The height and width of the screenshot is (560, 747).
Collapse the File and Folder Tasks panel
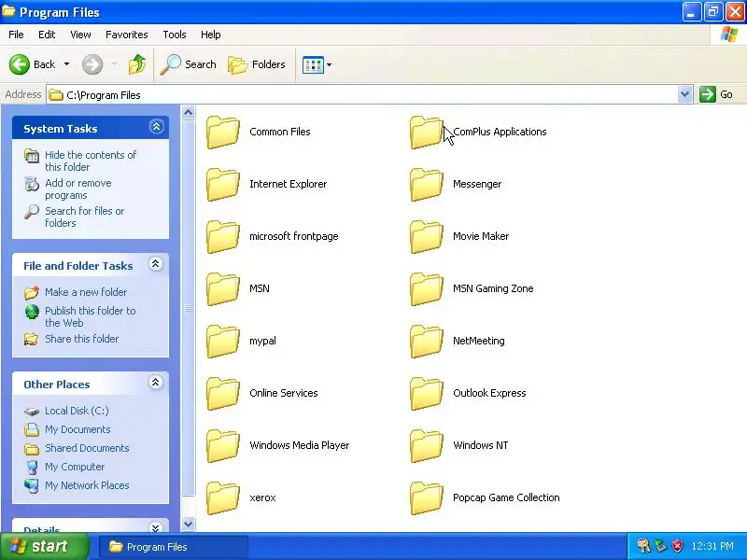pos(155,264)
